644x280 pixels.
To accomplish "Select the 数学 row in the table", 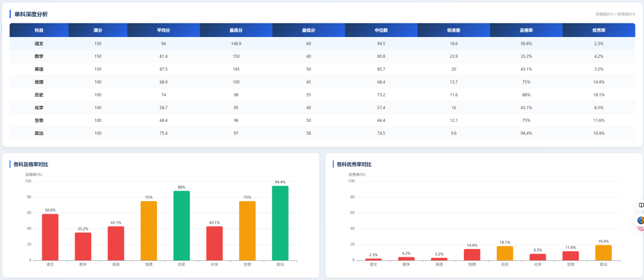I will click(323, 56).
